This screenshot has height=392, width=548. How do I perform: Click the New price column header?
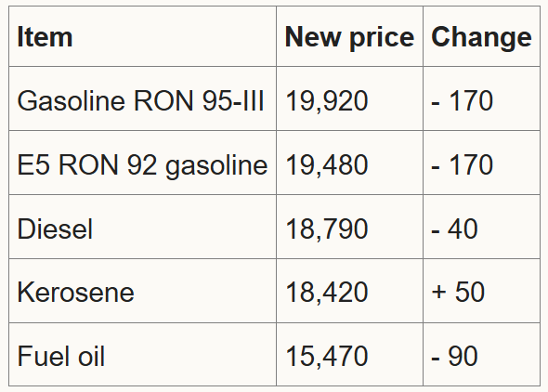click(x=349, y=36)
